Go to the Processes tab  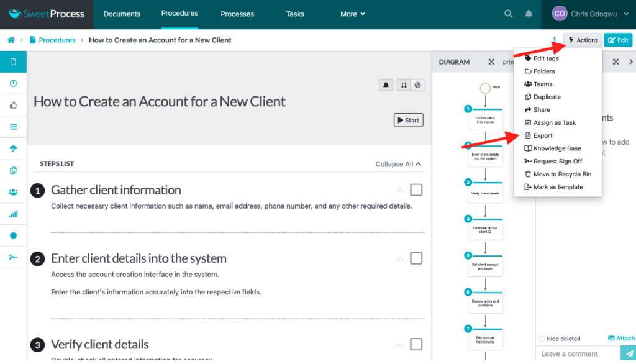(x=237, y=14)
